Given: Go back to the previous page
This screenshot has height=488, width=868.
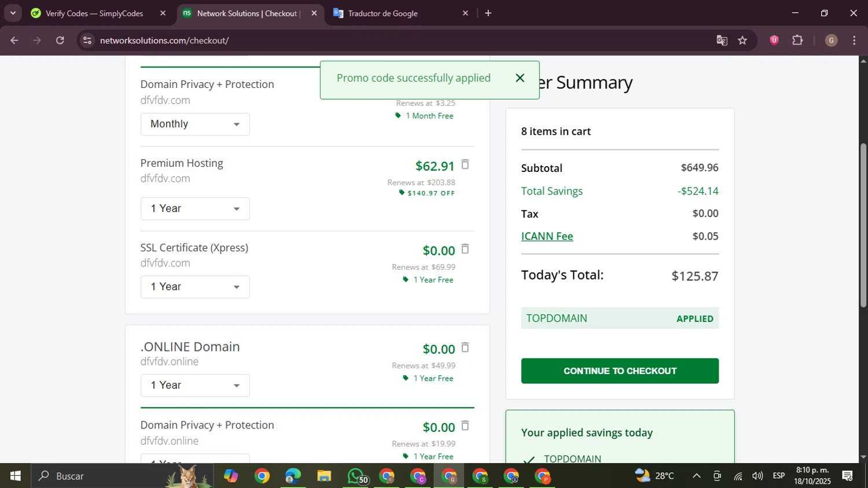Looking at the screenshot, I should coord(14,41).
